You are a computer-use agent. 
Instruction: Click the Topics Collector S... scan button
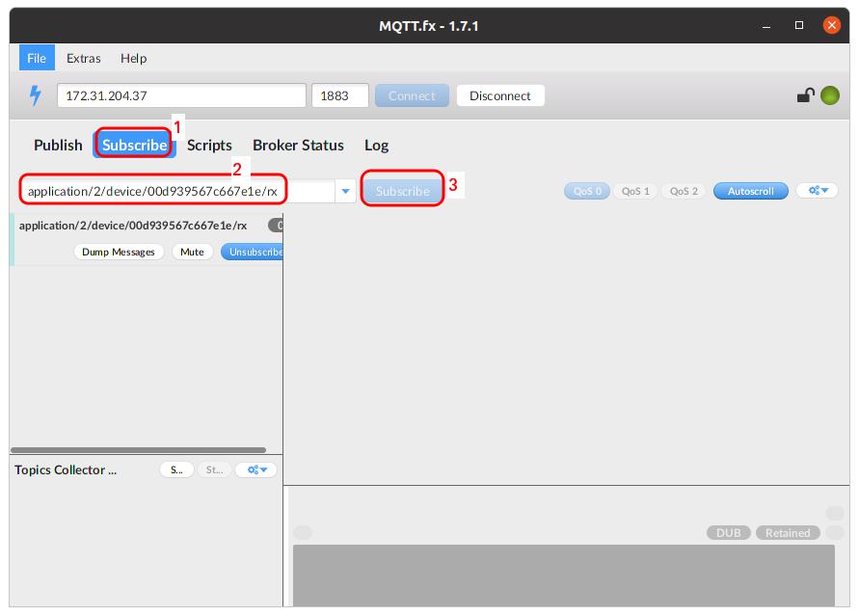tap(176, 469)
